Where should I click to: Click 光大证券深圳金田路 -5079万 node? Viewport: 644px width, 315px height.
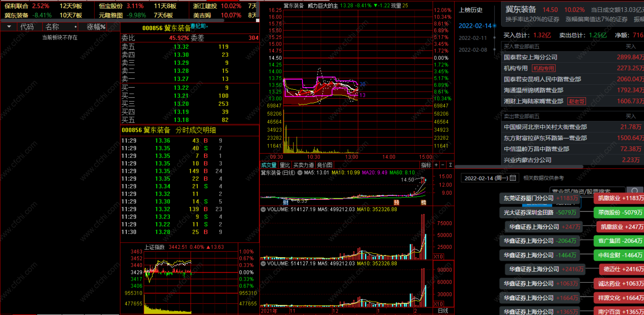point(540,212)
